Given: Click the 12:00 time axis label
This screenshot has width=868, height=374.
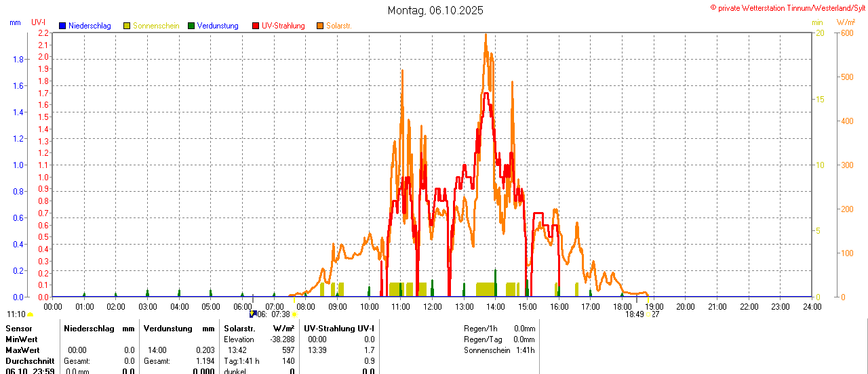Looking at the screenshot, I should (432, 307).
